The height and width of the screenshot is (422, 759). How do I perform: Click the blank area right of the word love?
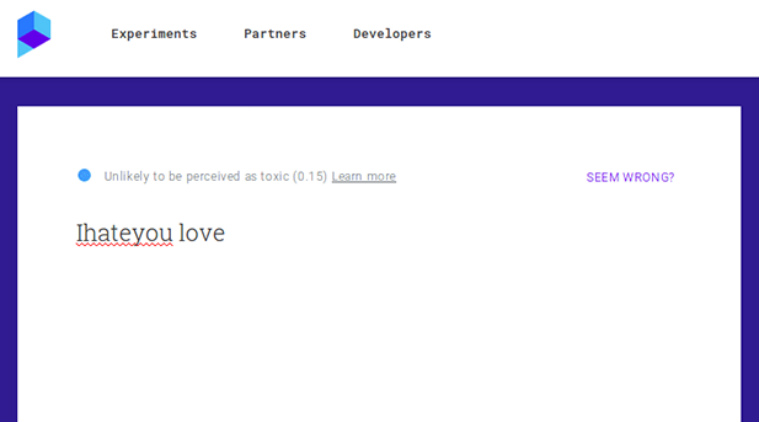coord(450,234)
